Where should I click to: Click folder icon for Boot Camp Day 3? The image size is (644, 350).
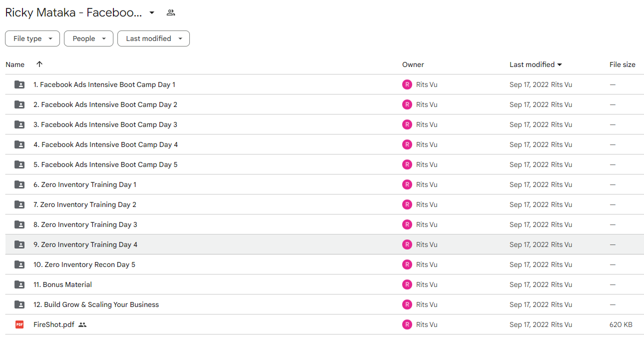[19, 124]
